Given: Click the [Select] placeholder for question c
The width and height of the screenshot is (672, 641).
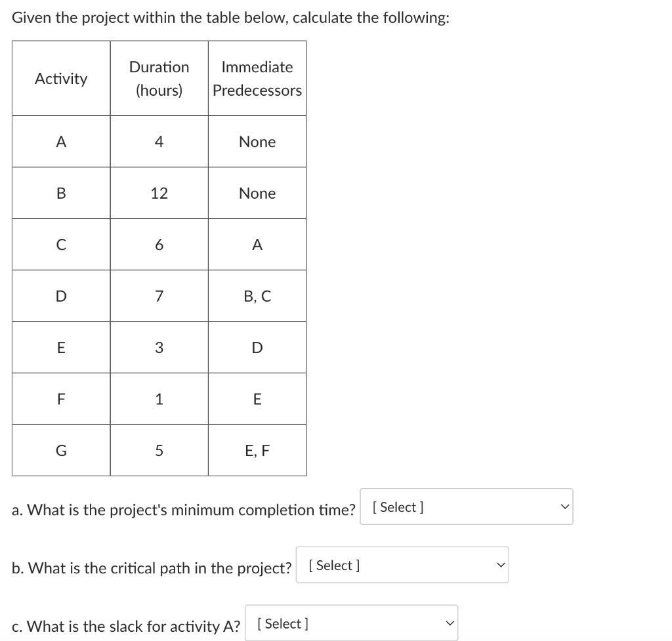Looking at the screenshot, I should click(281, 623).
